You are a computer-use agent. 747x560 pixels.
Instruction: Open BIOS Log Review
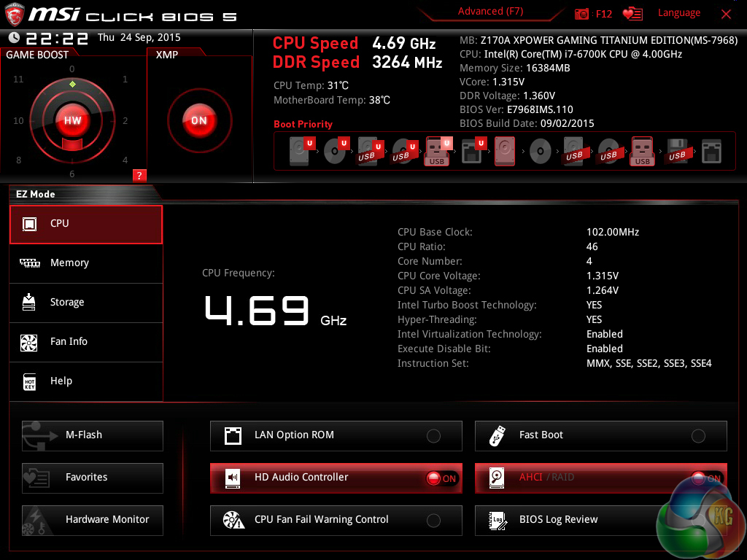[600, 520]
